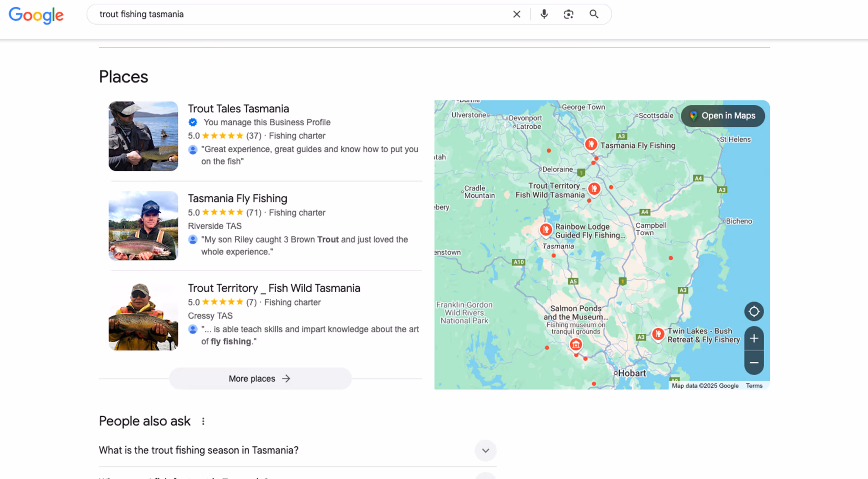Image resolution: width=868 pixels, height=479 pixels.
Task: Click the Bicheno label on the map
Action: tap(739, 221)
